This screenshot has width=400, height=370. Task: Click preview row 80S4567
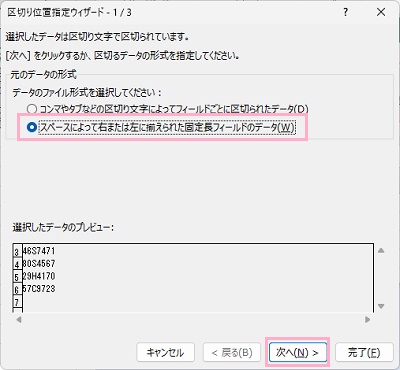pyautogui.click(x=39, y=263)
